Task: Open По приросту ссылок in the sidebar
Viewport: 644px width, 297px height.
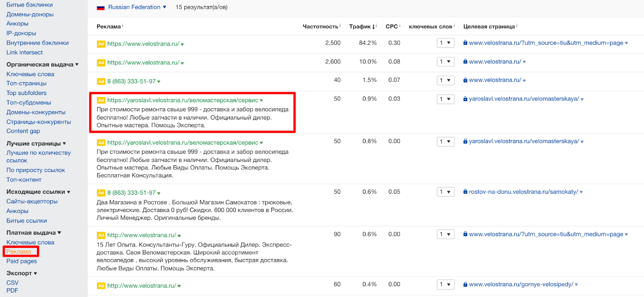Action: coord(36,170)
